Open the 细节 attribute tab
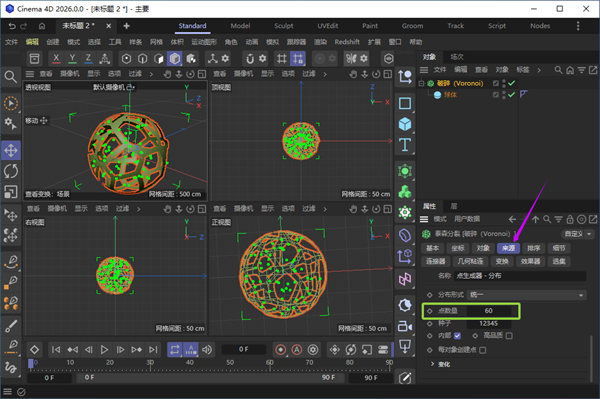This screenshot has height=399, width=600. pos(559,248)
